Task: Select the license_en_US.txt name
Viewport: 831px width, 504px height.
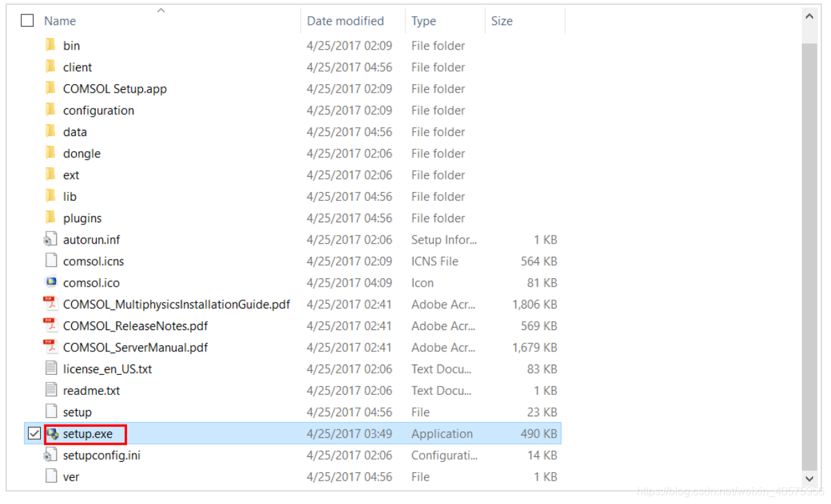Action: coord(107,369)
